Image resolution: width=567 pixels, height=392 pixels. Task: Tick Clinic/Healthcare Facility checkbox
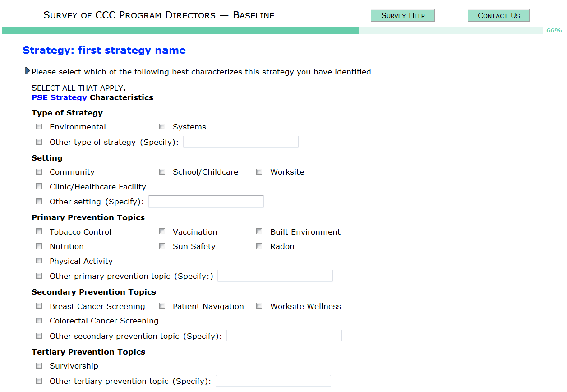39,186
